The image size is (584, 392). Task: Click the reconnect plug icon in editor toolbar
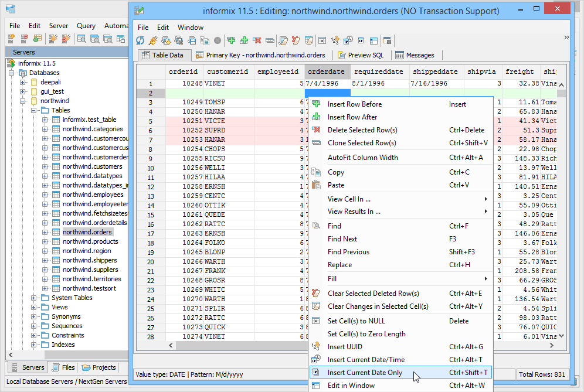[x=152, y=40]
